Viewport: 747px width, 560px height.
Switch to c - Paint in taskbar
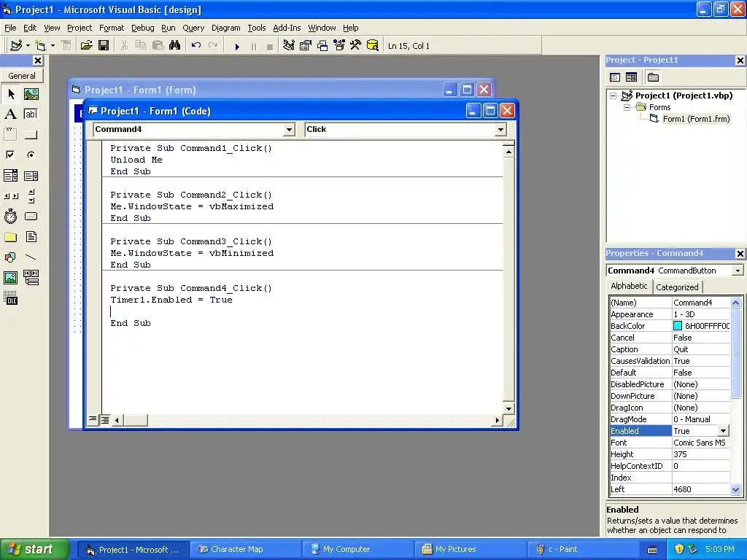(x=581, y=550)
